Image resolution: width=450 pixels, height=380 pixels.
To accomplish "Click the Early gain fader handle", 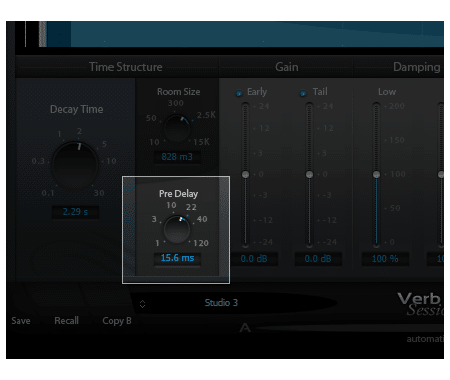I will (245, 174).
